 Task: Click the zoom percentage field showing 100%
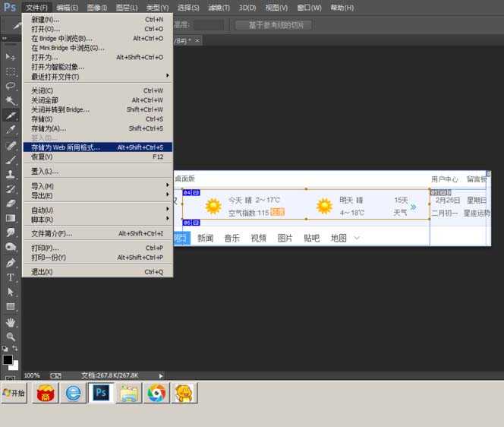(32, 375)
